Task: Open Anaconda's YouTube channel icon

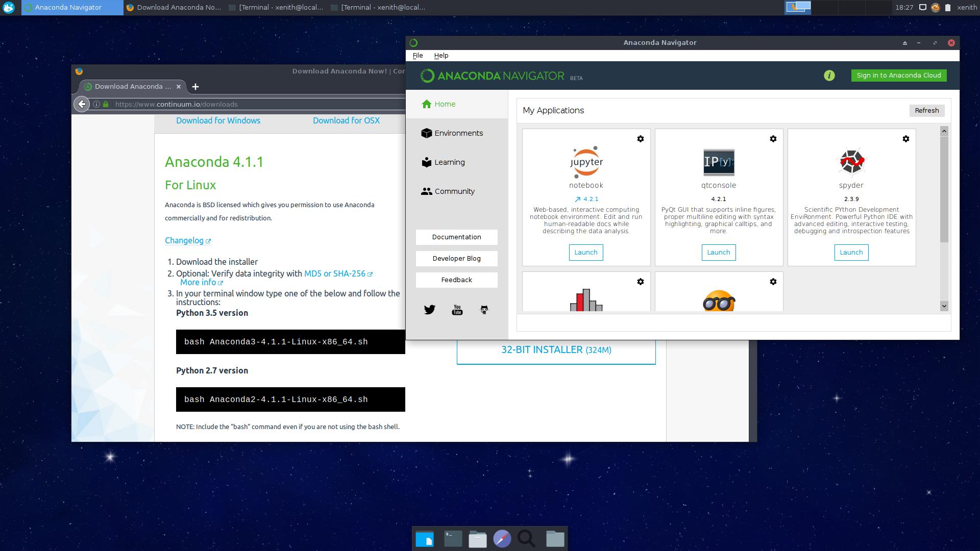Action: 457,310
